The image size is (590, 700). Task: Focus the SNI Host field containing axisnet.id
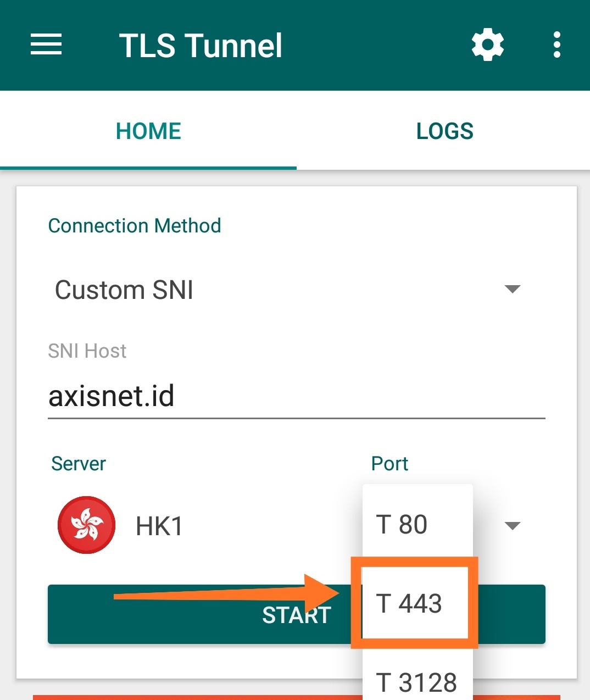[297, 396]
